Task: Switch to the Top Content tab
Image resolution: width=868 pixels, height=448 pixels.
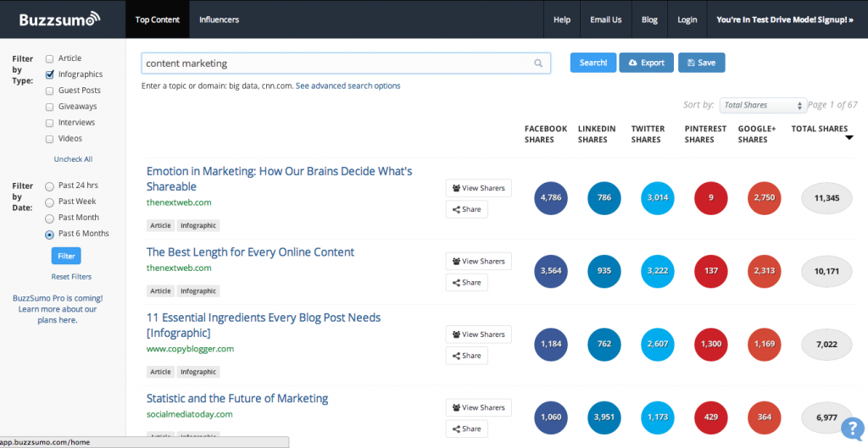Action: click(x=157, y=19)
